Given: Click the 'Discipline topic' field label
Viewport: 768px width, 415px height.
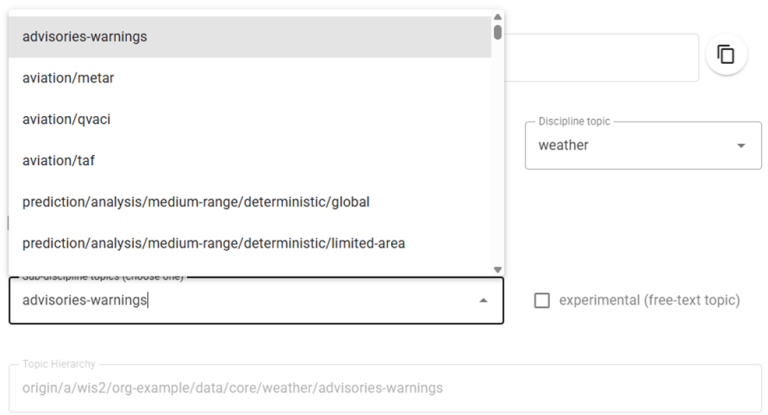Looking at the screenshot, I should point(574,121).
